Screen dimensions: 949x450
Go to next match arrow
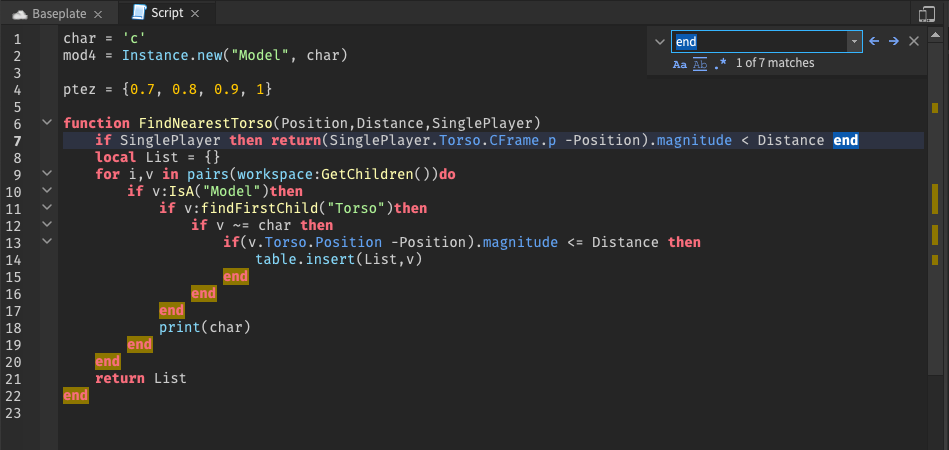pyautogui.click(x=893, y=41)
